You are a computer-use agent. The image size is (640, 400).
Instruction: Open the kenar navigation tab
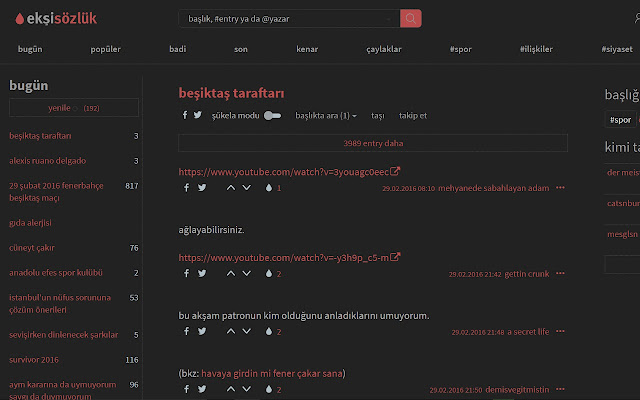(x=307, y=49)
